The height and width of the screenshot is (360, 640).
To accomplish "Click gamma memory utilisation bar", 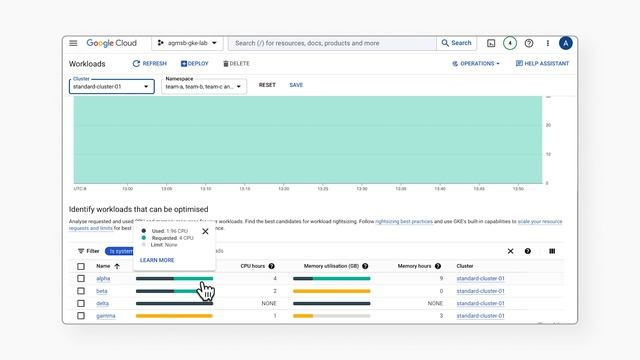I will click(x=331, y=316).
